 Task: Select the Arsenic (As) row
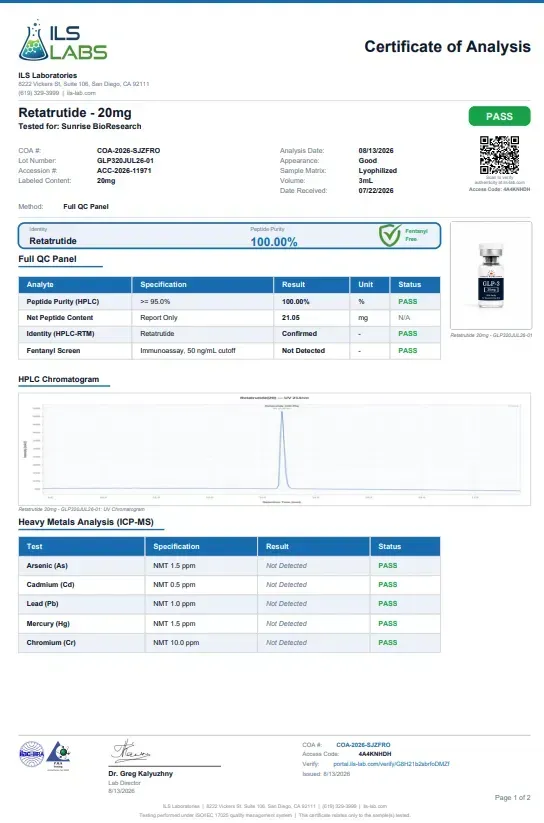click(229, 566)
